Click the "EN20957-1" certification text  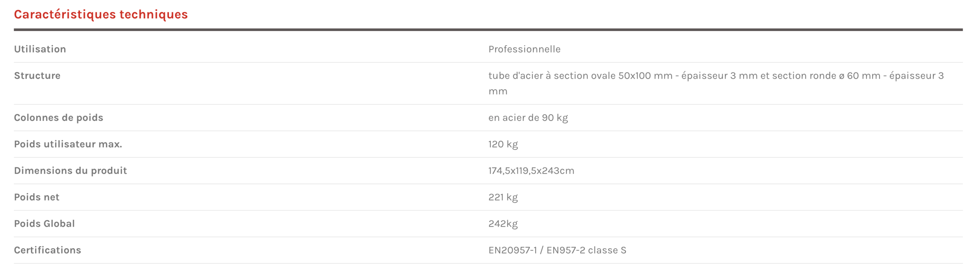[512, 250]
